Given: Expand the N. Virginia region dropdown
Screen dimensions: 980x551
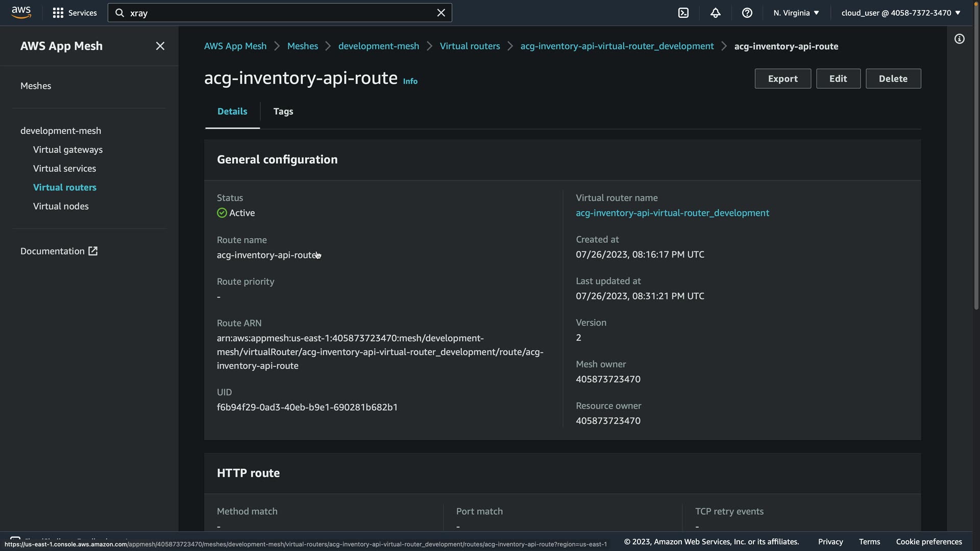Looking at the screenshot, I should pyautogui.click(x=796, y=13).
